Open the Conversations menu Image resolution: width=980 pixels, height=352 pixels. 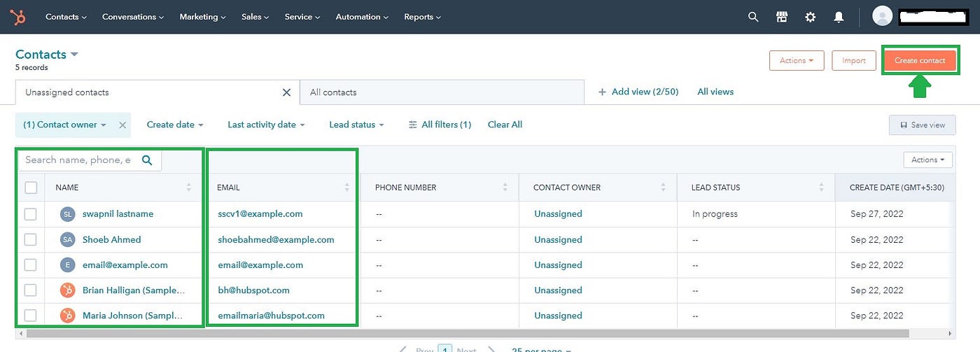pos(133,17)
